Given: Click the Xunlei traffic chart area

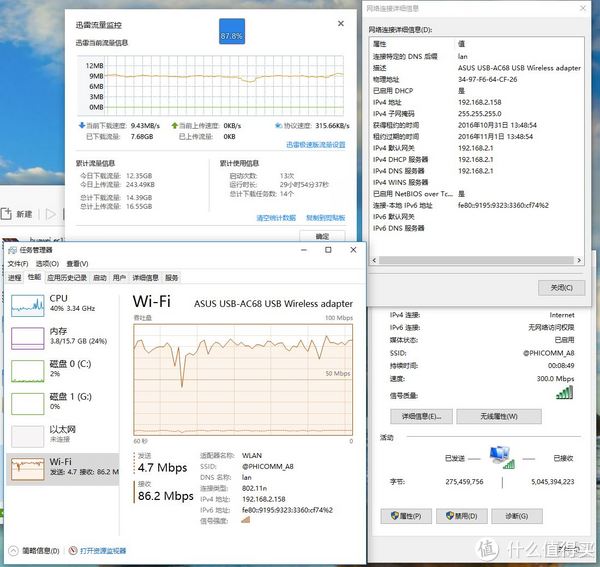Looking at the screenshot, I should 211,85.
